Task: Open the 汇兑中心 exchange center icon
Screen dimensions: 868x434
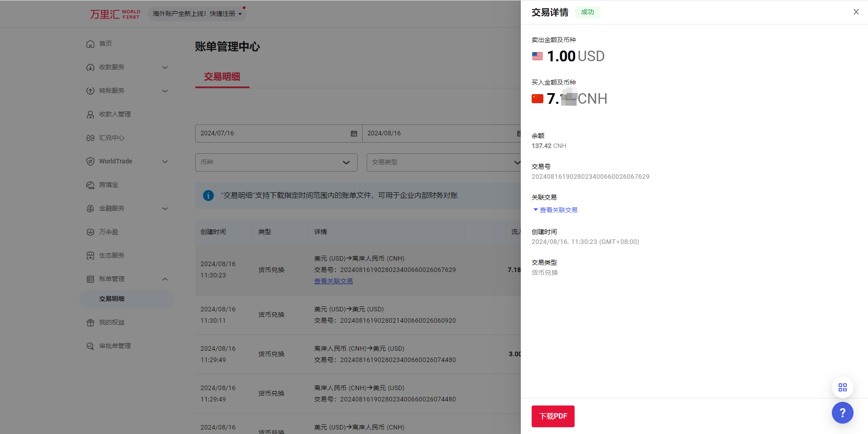Action: tap(90, 138)
